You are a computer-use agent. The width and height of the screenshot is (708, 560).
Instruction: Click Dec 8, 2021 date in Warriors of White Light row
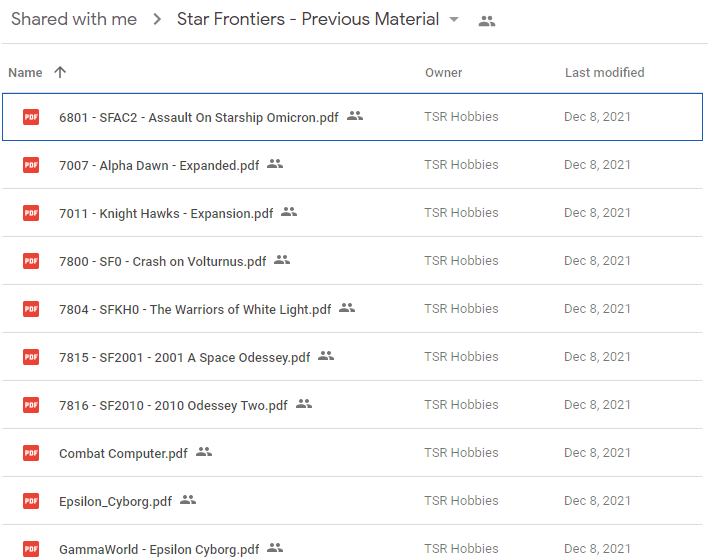click(597, 308)
